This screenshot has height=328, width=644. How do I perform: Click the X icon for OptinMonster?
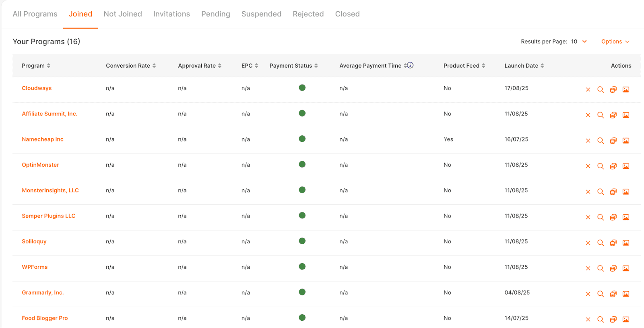pyautogui.click(x=588, y=166)
